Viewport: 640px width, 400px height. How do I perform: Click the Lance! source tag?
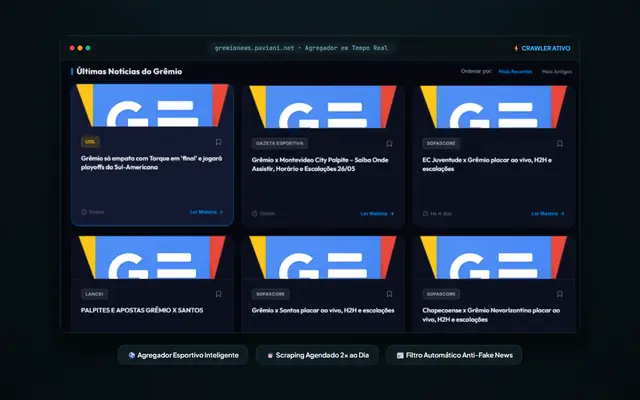click(94, 294)
